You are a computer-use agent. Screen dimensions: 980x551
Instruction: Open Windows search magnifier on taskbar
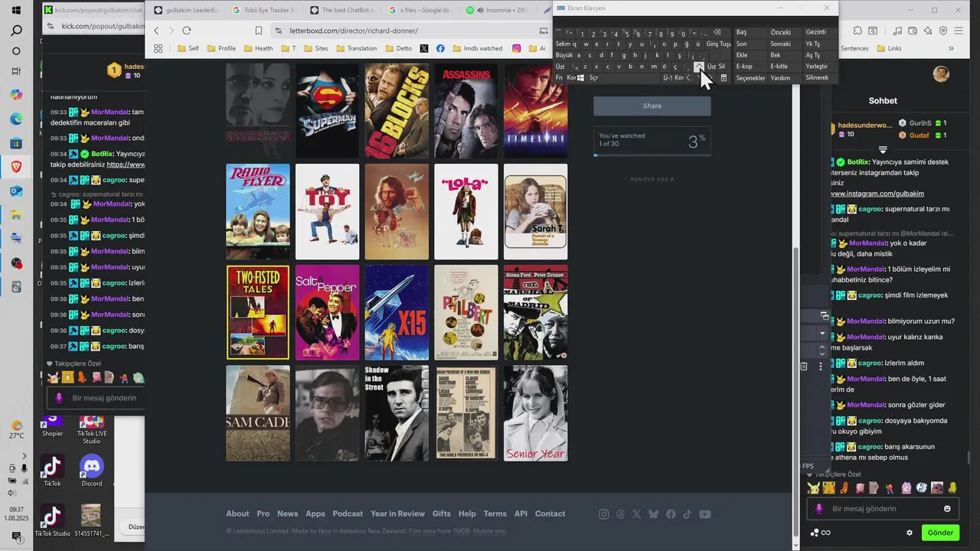(16, 31)
